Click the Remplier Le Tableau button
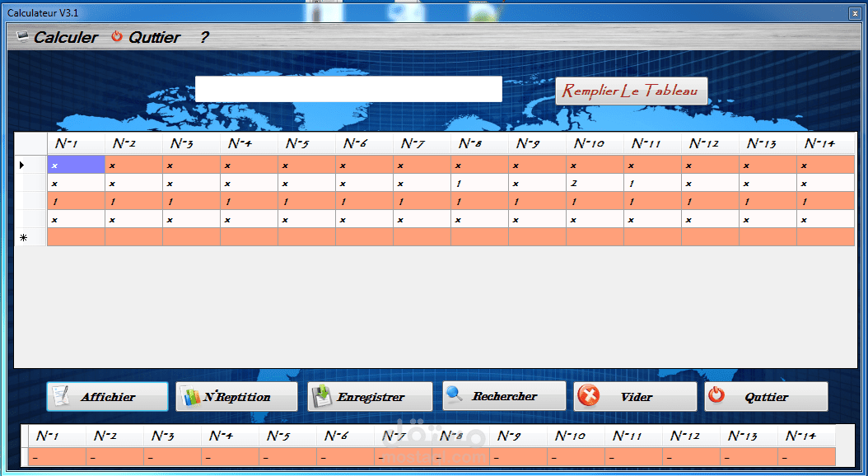 [x=631, y=91]
